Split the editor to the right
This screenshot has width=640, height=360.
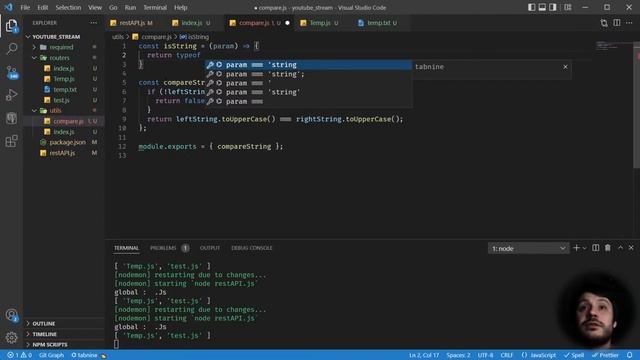(617, 23)
